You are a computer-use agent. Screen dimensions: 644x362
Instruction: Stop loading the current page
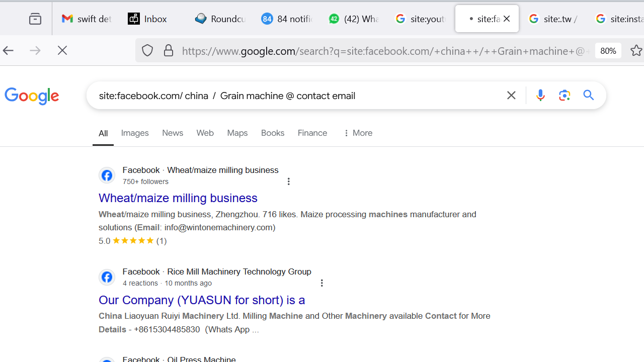coord(62,50)
